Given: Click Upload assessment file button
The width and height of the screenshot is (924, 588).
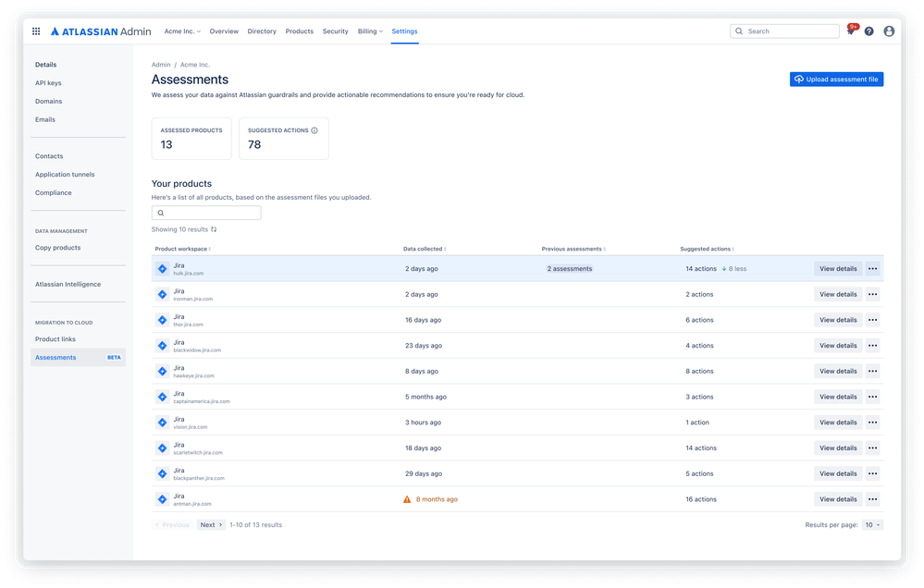Looking at the screenshot, I should click(x=836, y=80).
